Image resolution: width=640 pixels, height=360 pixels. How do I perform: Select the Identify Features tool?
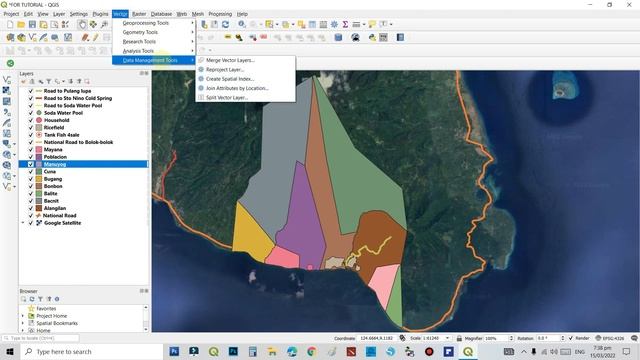242,24
